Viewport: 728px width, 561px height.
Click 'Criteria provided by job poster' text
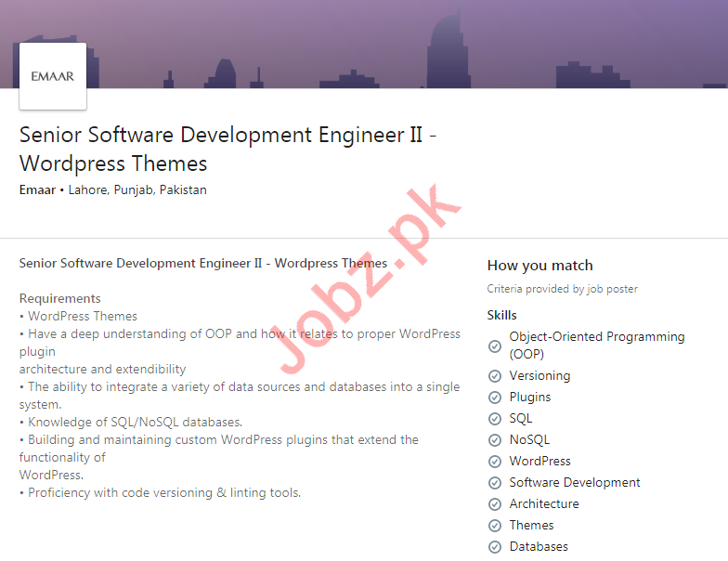[562, 289]
